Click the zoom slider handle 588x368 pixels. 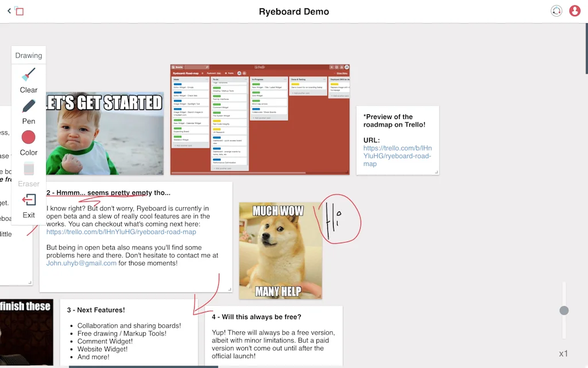[564, 310]
